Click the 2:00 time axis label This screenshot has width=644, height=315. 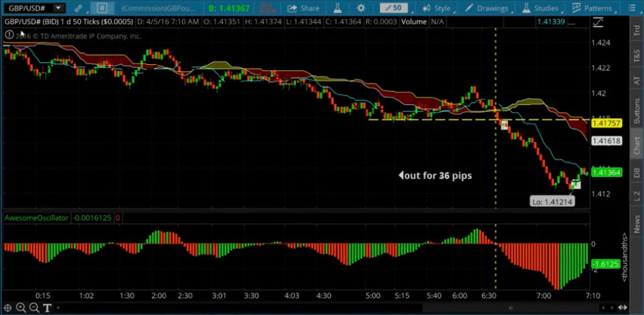point(159,296)
